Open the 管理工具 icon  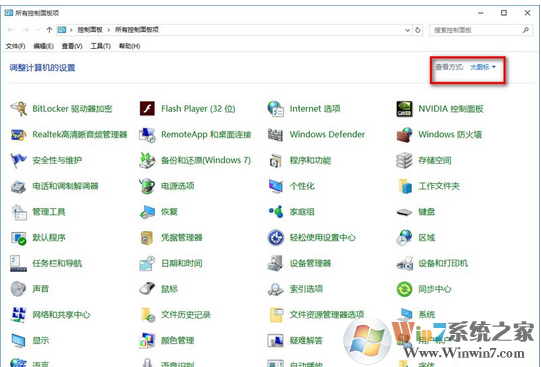point(18,212)
